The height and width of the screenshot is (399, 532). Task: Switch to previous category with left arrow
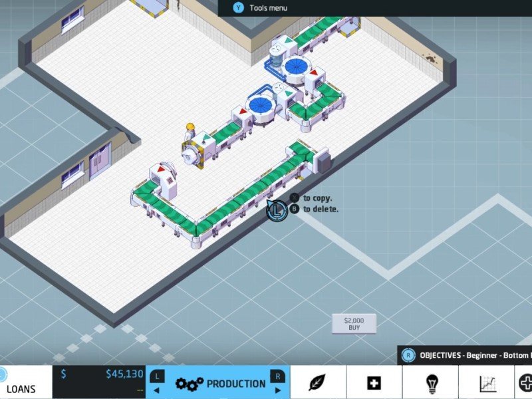pos(157,390)
